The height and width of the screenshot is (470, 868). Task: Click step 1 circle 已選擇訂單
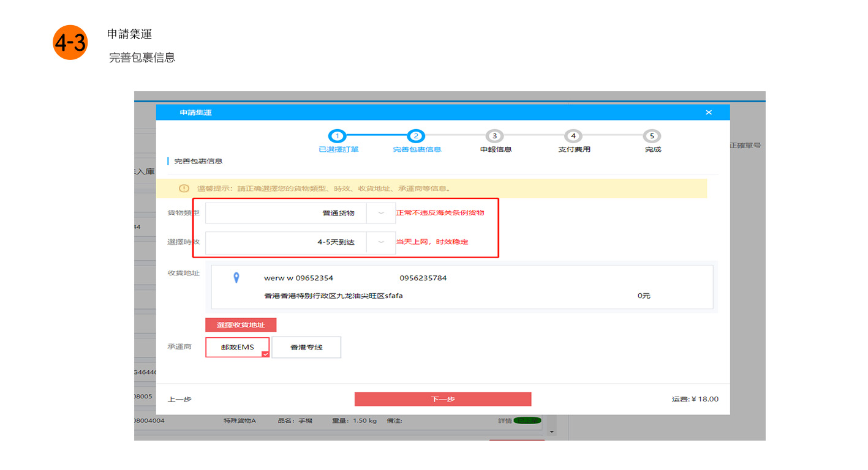pyautogui.click(x=338, y=136)
